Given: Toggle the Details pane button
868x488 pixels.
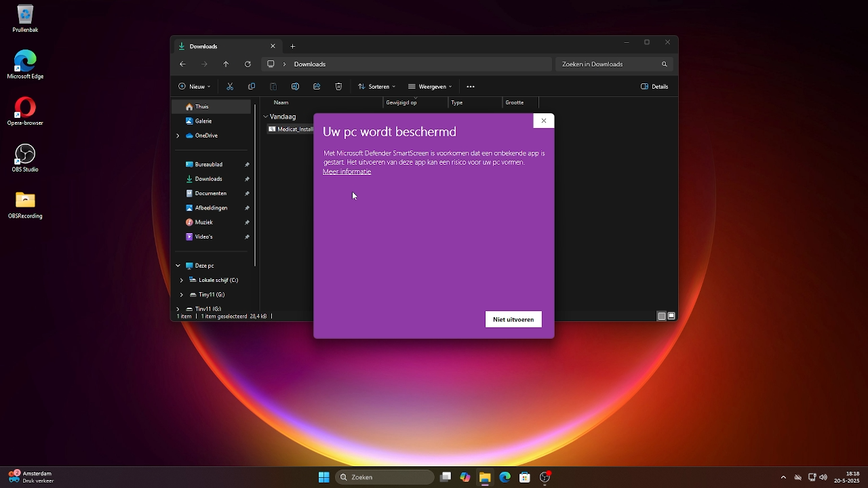Looking at the screenshot, I should coord(655,87).
